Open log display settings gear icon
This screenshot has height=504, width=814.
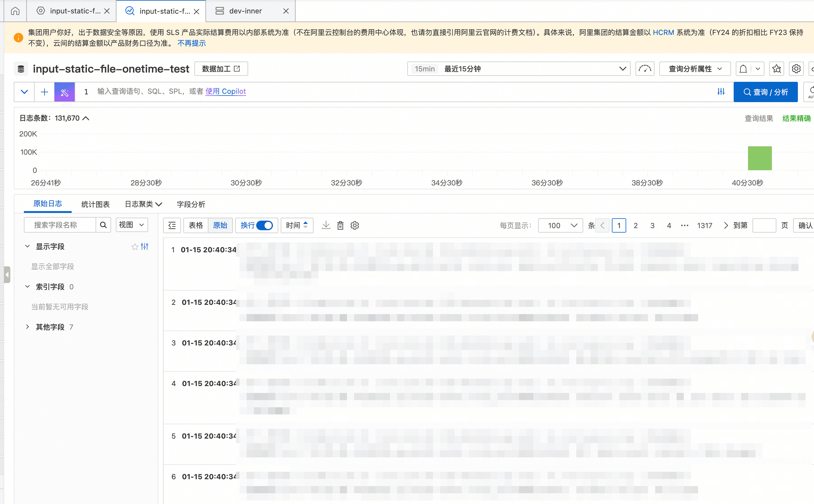(x=355, y=225)
